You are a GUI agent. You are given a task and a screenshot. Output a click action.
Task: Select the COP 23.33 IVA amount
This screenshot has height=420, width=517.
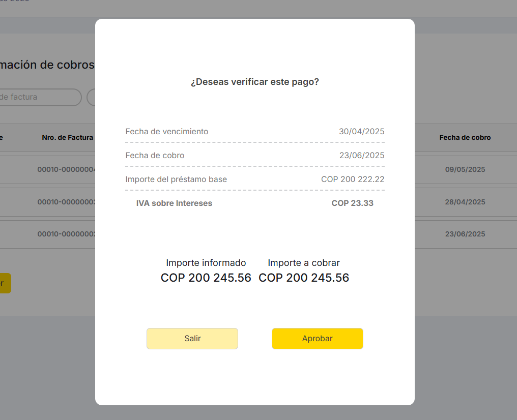point(352,203)
